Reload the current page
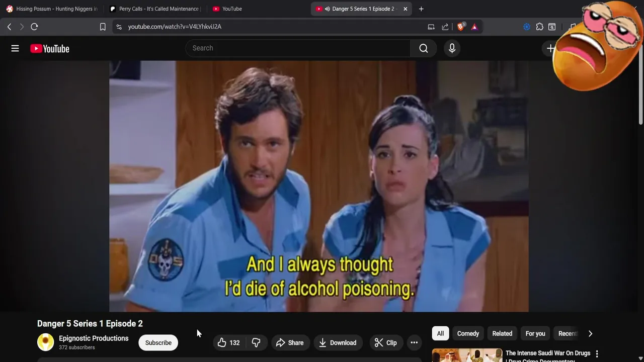This screenshot has height=362, width=644. click(x=34, y=27)
